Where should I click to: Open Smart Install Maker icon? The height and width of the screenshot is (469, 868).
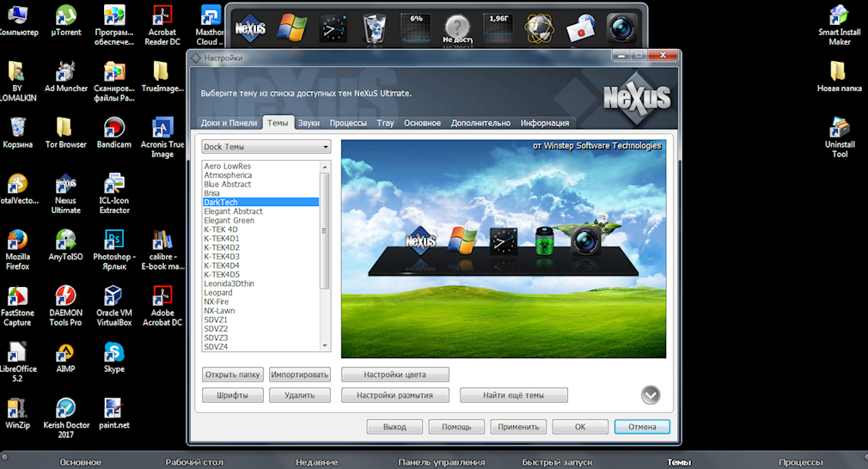[840, 25]
